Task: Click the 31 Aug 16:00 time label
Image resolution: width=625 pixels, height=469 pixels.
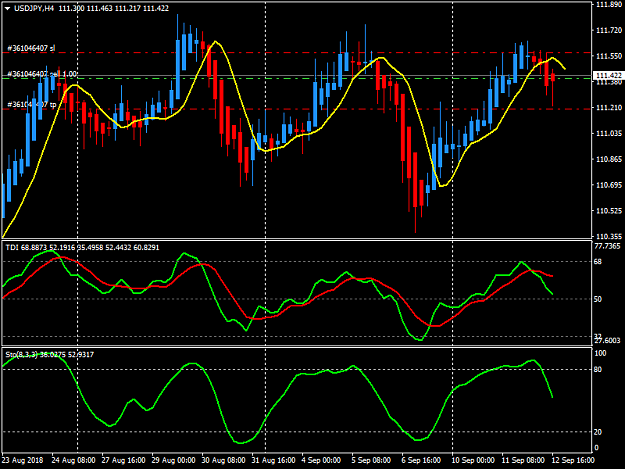Action: pyautogui.click(x=273, y=460)
